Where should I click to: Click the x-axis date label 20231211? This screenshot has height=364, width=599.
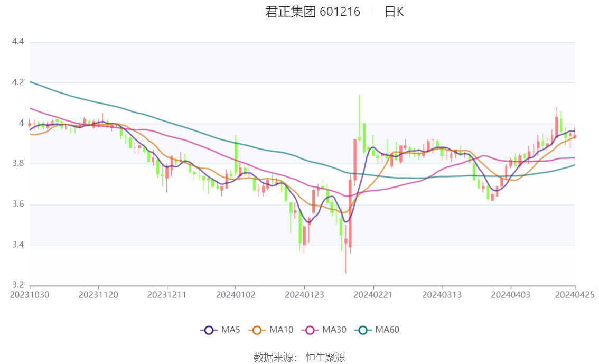tap(167, 295)
